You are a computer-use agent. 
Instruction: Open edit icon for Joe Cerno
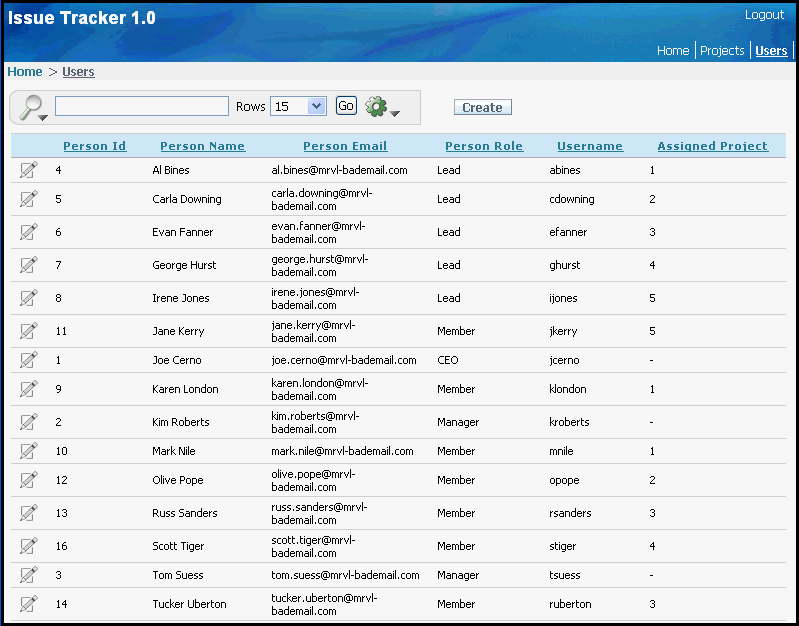(28, 360)
